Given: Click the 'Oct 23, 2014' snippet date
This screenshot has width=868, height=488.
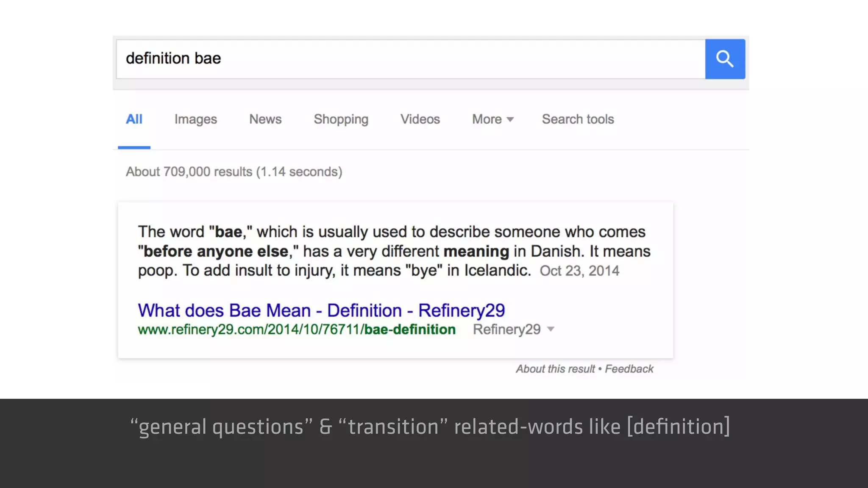Looking at the screenshot, I should 579,271.
